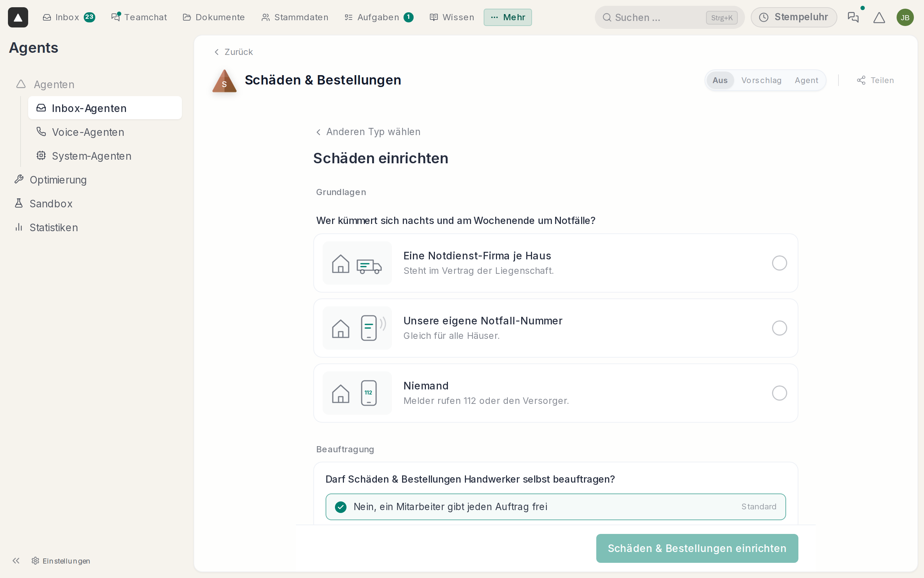Open the Inbox tab
Screen dimensions: 924x578
click(x=69, y=17)
